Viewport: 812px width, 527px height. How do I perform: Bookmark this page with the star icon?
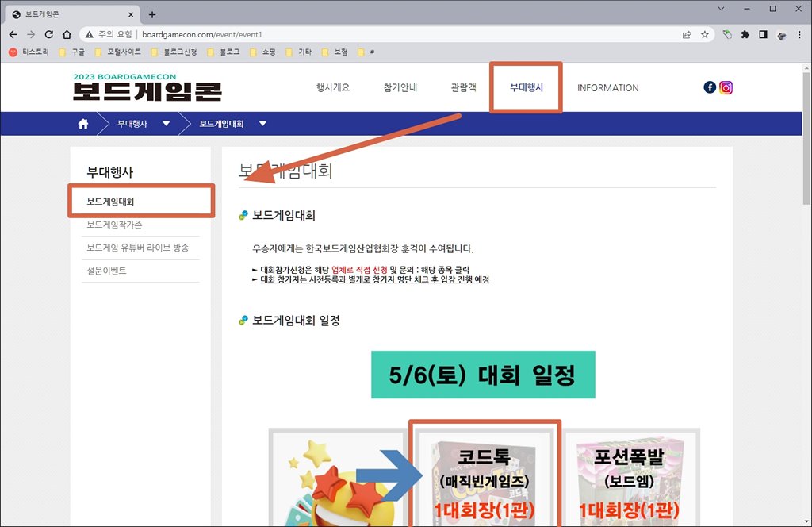click(x=704, y=35)
